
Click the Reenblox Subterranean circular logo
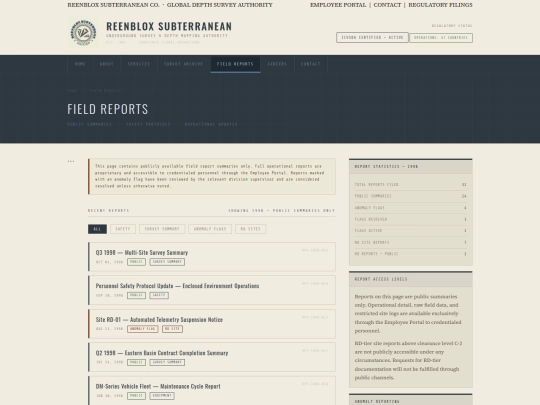(x=83, y=33)
